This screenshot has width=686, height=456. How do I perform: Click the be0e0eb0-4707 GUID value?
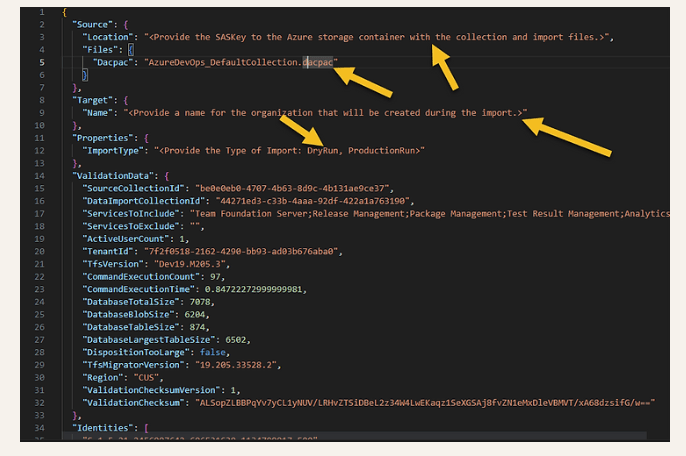[292, 188]
